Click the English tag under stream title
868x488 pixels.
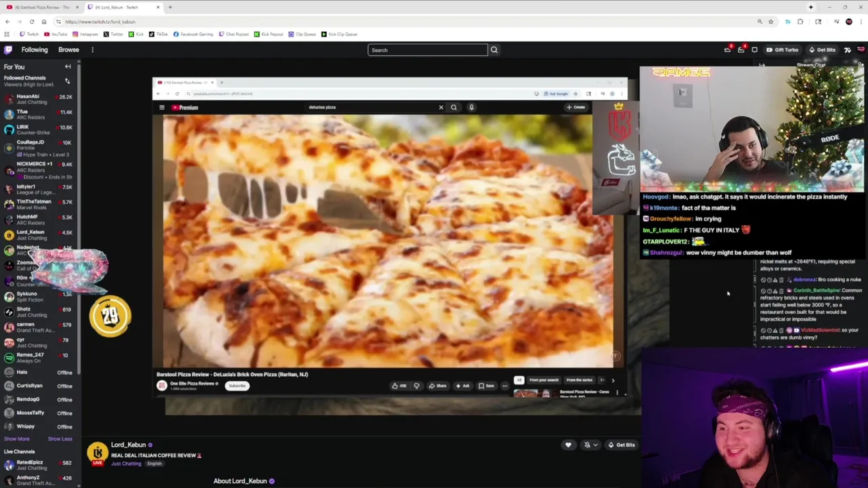[155, 464]
